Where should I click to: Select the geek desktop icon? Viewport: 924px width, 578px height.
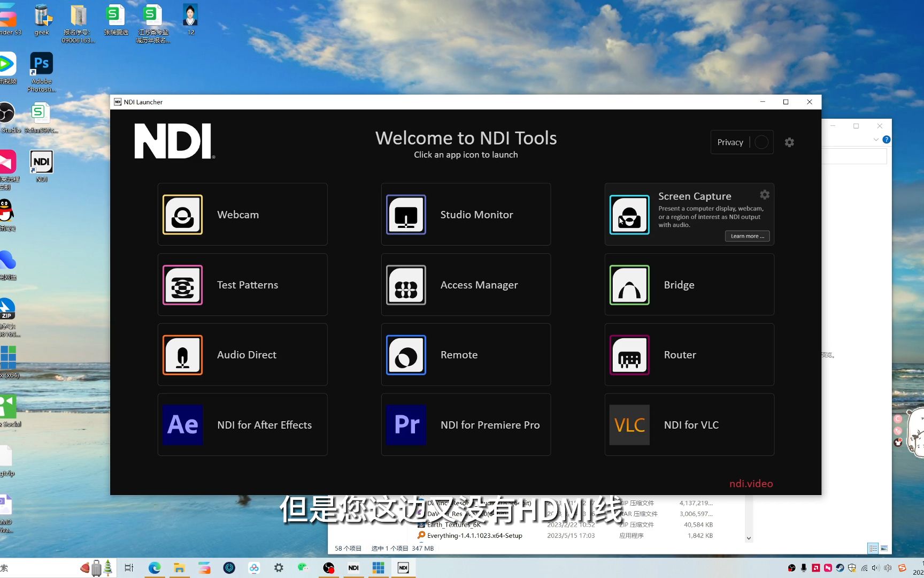(x=42, y=20)
